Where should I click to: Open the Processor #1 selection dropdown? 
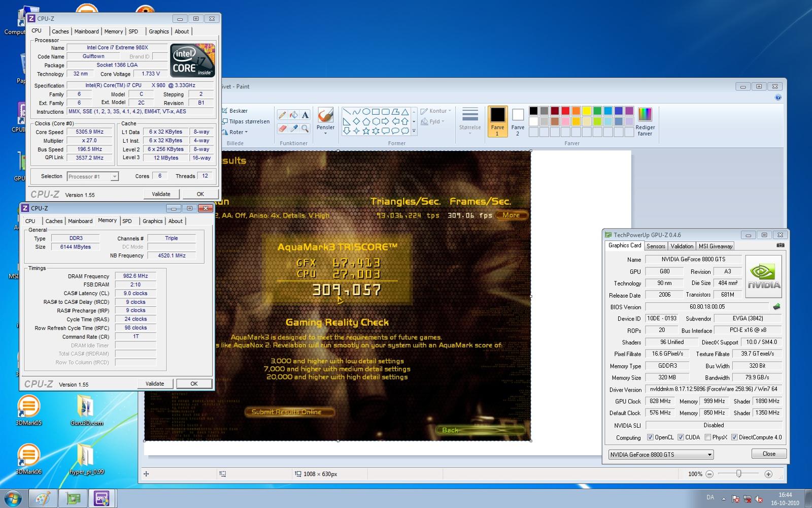click(x=92, y=177)
